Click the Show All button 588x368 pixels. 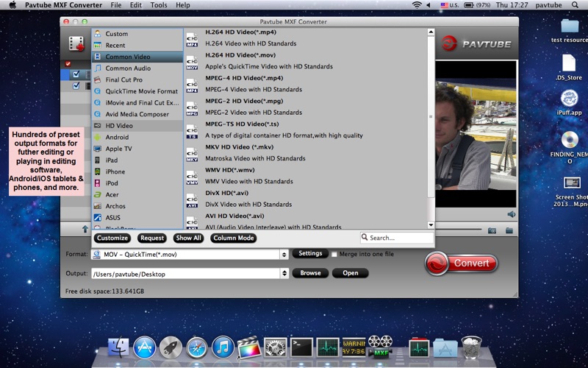pyautogui.click(x=188, y=238)
